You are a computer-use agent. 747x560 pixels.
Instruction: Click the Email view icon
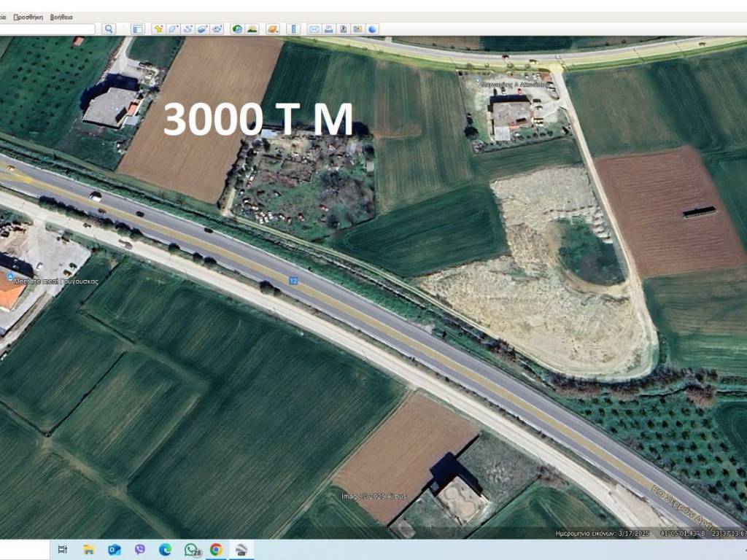(314, 29)
